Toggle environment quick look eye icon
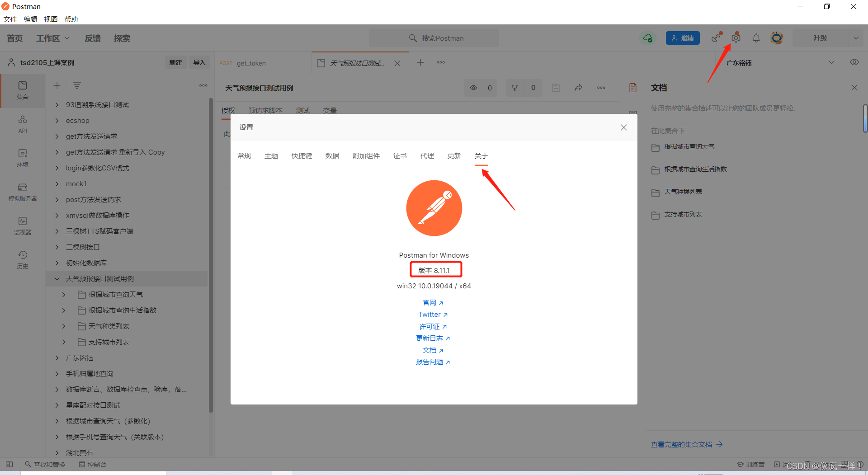The width and height of the screenshot is (868, 475). [854, 62]
